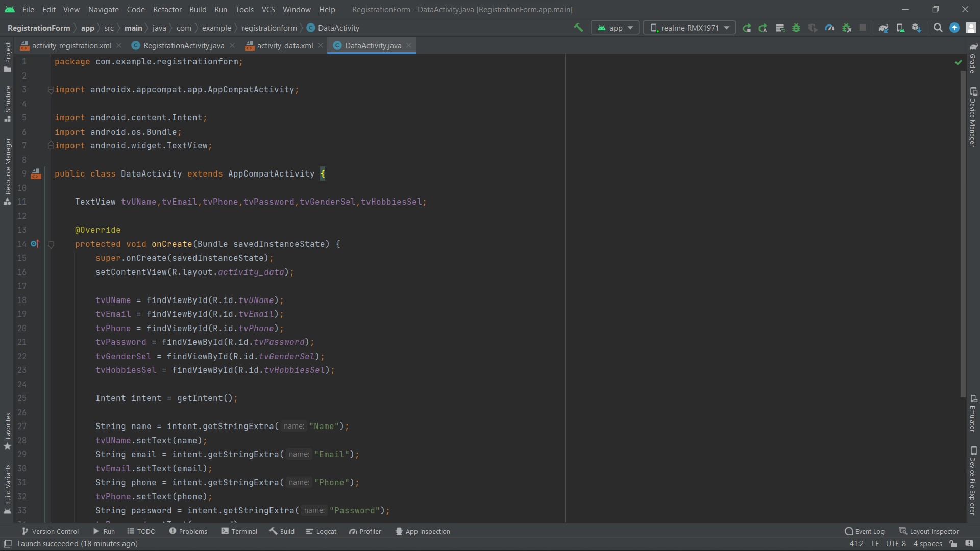Screen dimensions: 980x551
Task: Open the realme RMX1971 device dropdown
Action: click(689, 28)
